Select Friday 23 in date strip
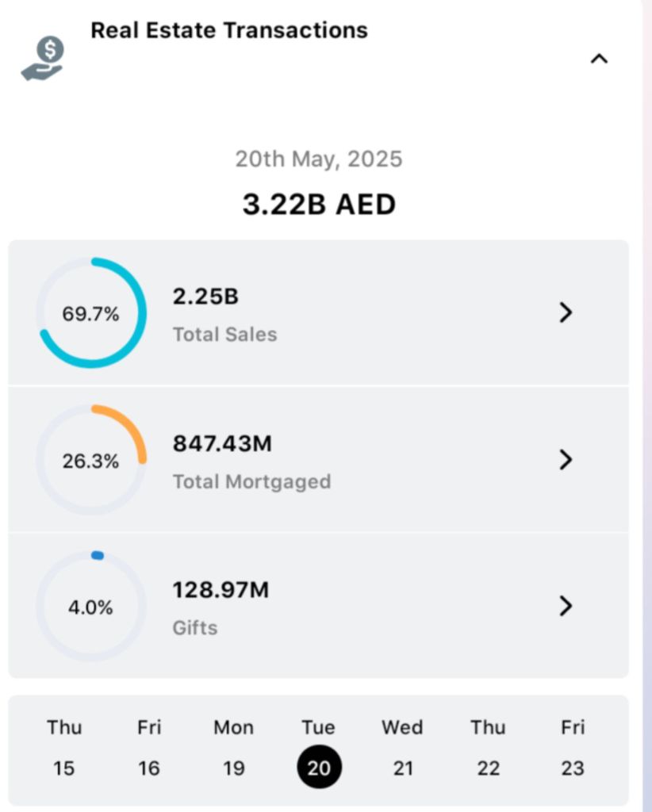This screenshot has width=652, height=812. (x=573, y=749)
